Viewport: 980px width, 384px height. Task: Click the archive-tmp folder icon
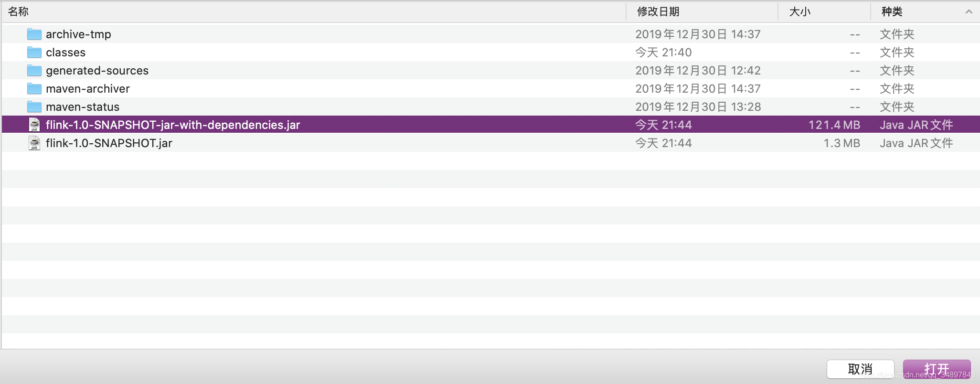(34, 34)
